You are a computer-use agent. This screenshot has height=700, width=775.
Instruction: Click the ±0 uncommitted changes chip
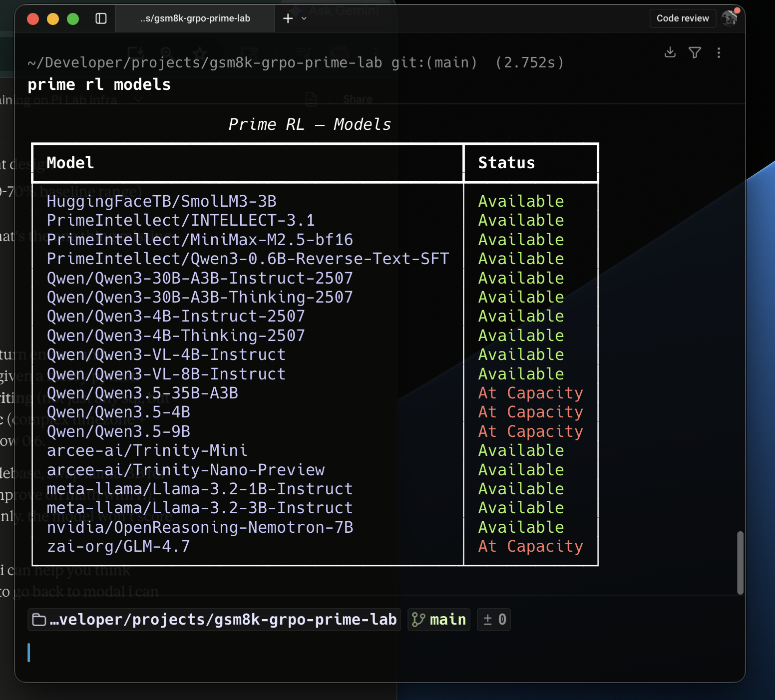point(494,620)
